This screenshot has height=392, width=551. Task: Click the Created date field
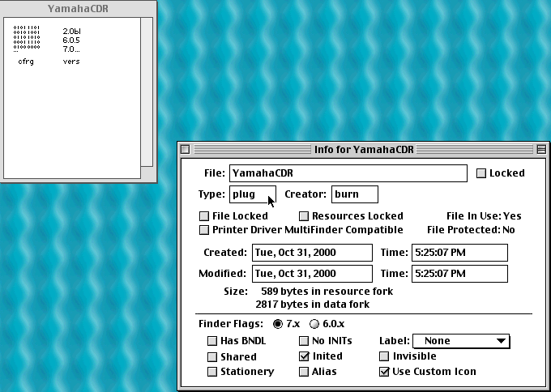312,253
